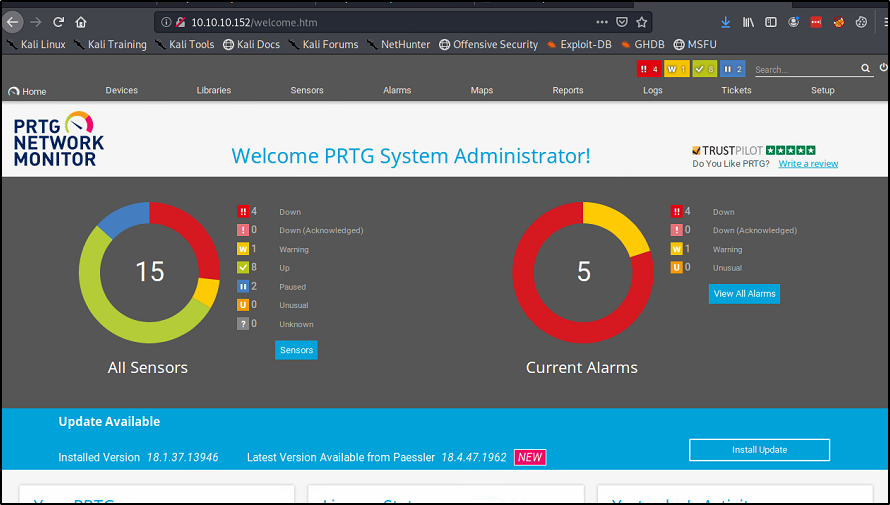Click the Warning icon in Current Alarms legend

[x=677, y=249]
